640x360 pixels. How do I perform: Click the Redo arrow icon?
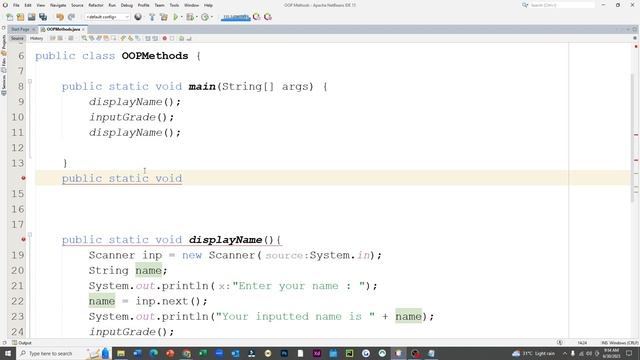71,17
